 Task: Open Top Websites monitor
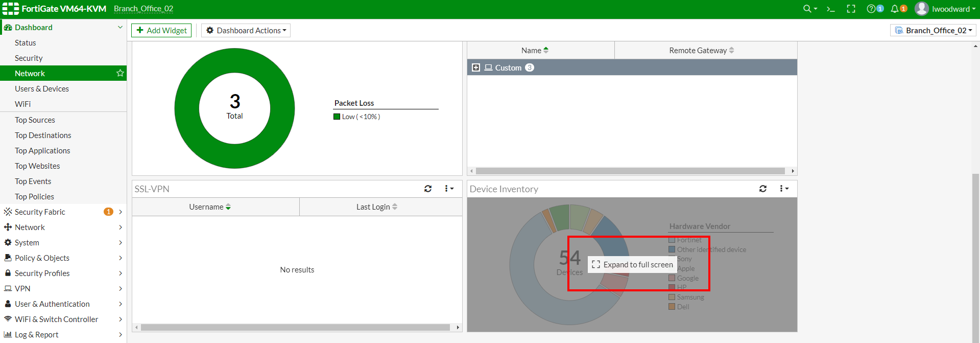tap(37, 166)
